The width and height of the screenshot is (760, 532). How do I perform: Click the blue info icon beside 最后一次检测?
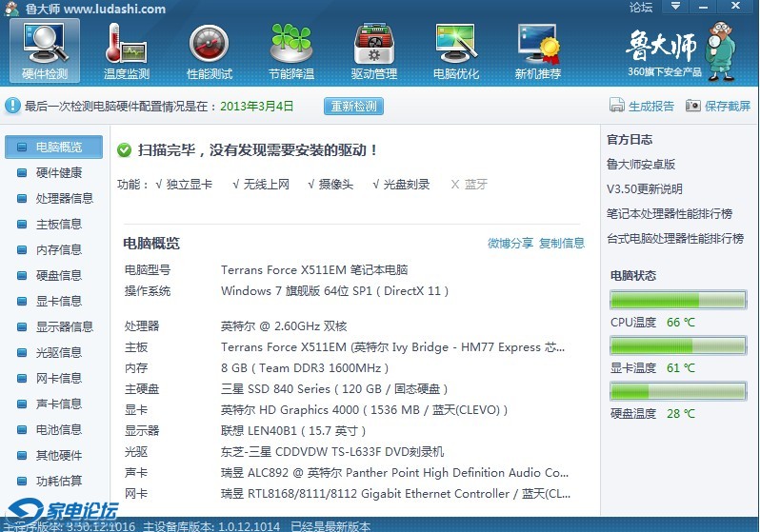12,106
